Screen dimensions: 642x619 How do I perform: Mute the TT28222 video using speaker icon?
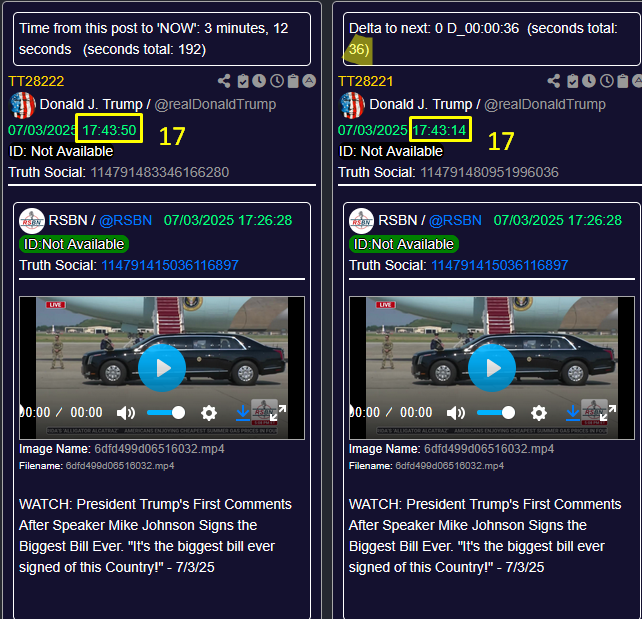[x=126, y=413]
